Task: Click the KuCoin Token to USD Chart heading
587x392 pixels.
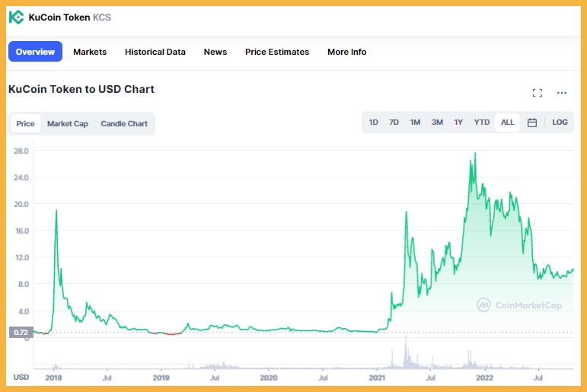Action: click(x=81, y=89)
